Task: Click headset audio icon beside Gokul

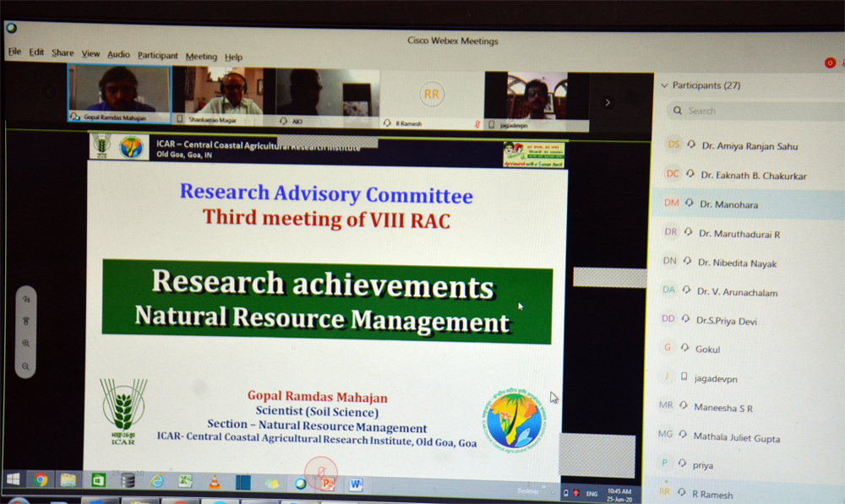Action: [x=684, y=347]
